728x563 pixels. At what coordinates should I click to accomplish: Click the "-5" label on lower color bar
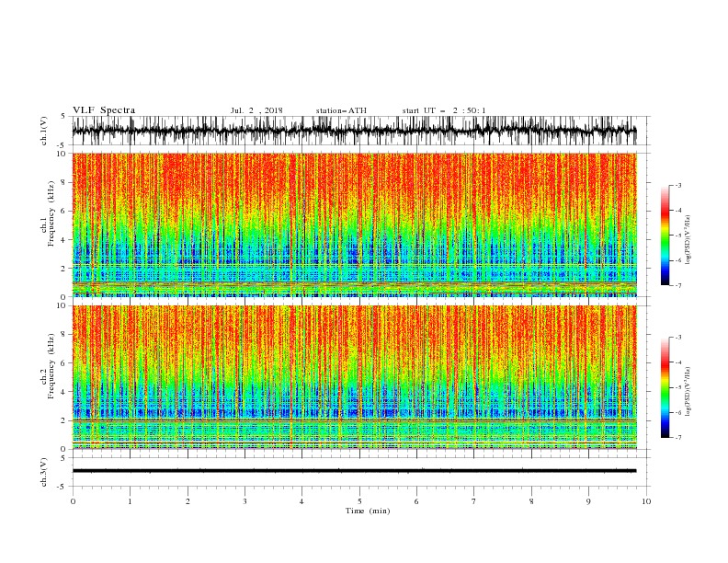coord(678,387)
